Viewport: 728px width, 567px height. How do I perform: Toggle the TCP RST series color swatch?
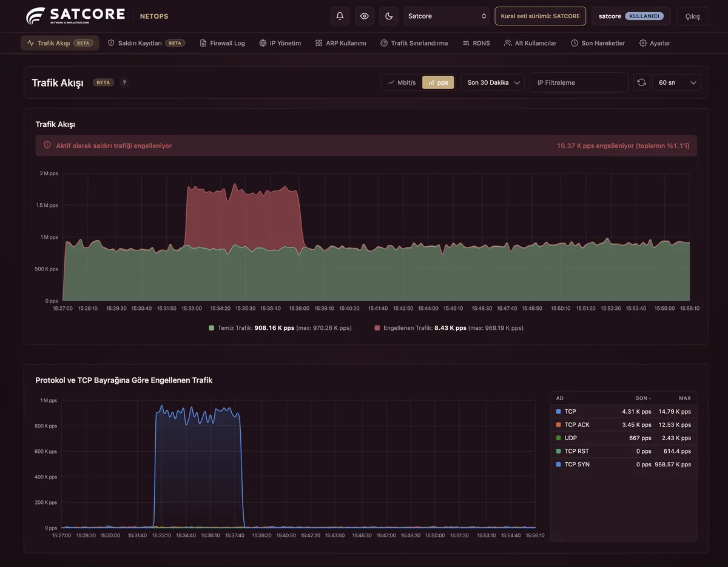(x=558, y=451)
